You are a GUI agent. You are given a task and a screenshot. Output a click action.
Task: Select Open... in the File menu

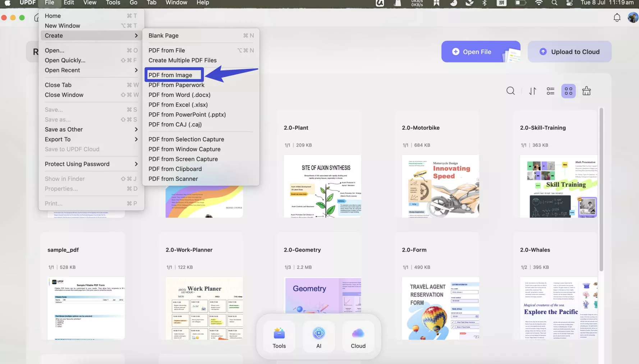[x=91, y=50]
